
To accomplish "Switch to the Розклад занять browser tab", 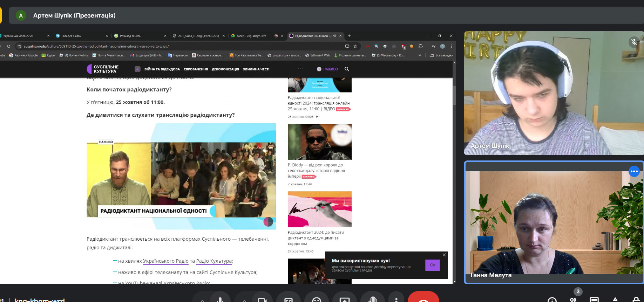I will click(x=140, y=36).
